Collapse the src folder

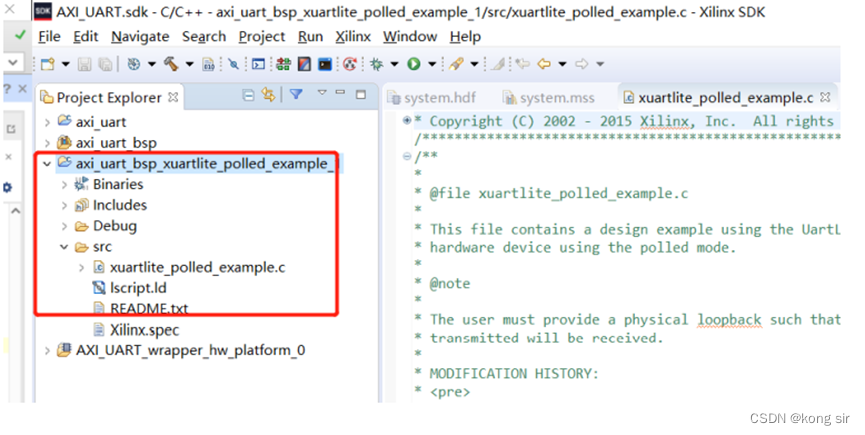[65, 247]
